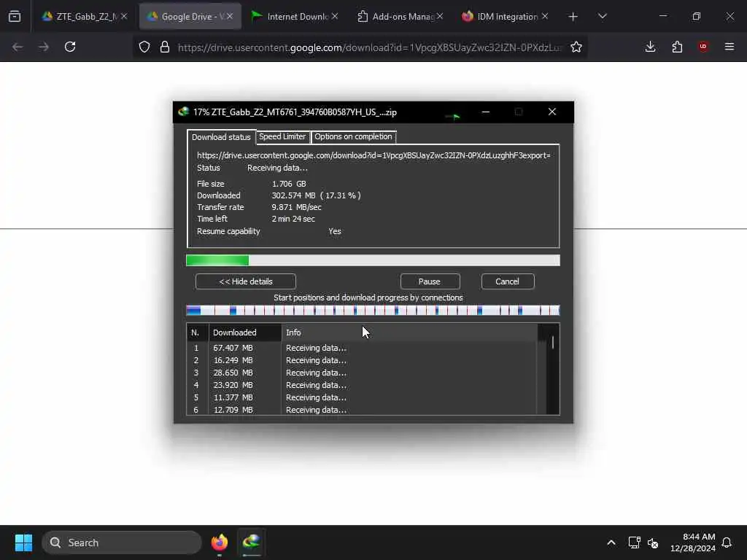
Task: Collapse details with Hide details button
Action: click(246, 281)
